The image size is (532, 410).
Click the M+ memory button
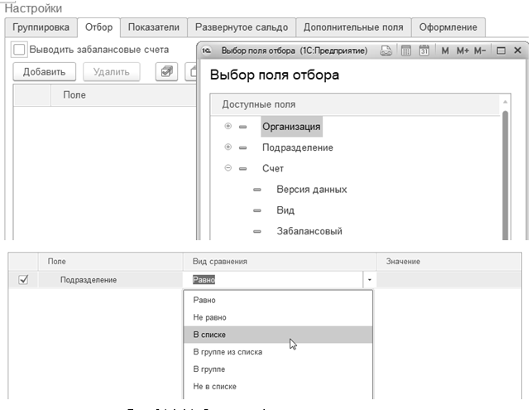463,51
